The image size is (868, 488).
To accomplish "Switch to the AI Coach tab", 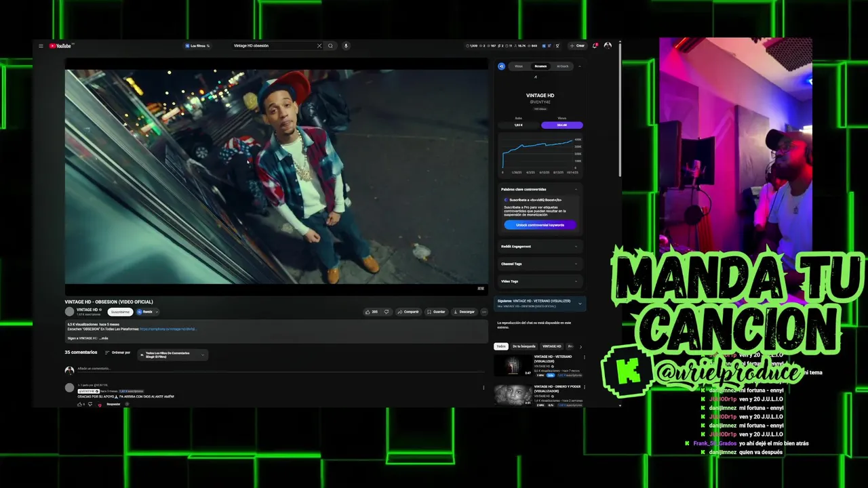I will click(562, 66).
